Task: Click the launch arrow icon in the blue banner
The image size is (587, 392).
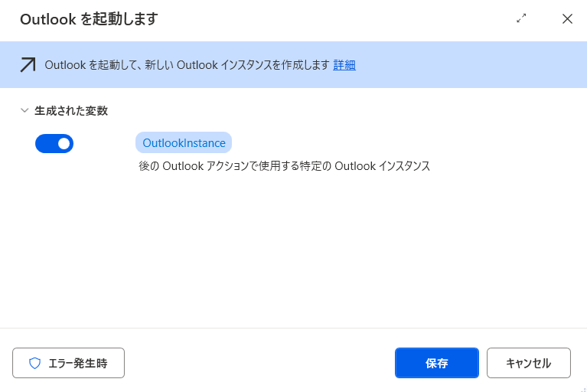Action: pos(28,65)
